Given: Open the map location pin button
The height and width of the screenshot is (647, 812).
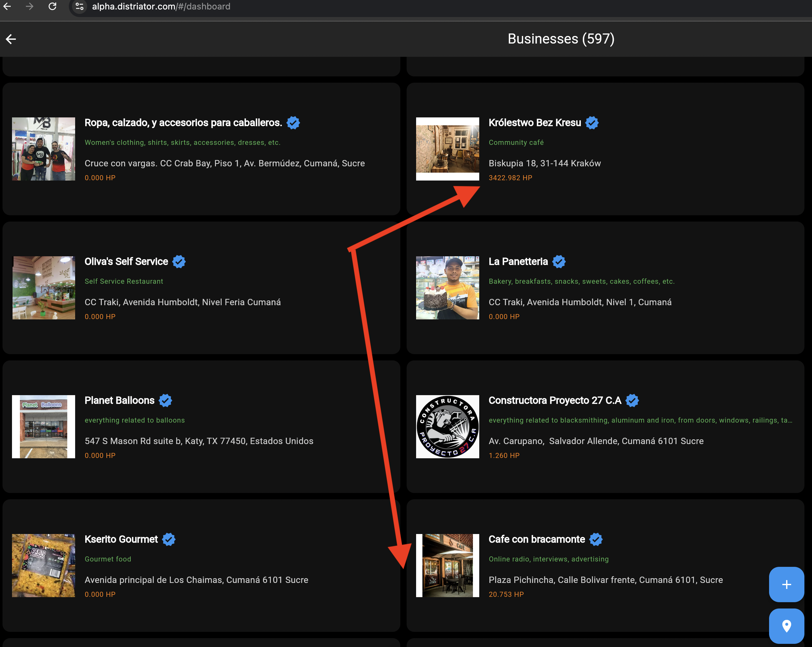Looking at the screenshot, I should pyautogui.click(x=786, y=626).
